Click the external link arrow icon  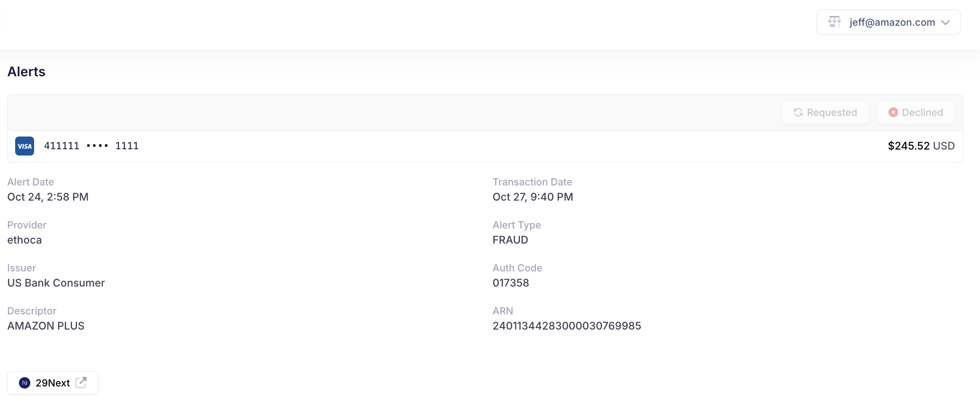coord(81,383)
